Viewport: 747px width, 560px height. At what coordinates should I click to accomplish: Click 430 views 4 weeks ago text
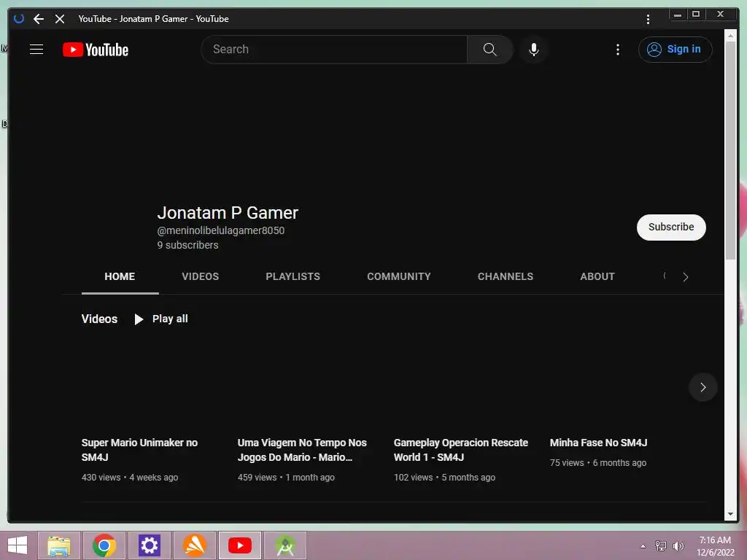pos(130,478)
